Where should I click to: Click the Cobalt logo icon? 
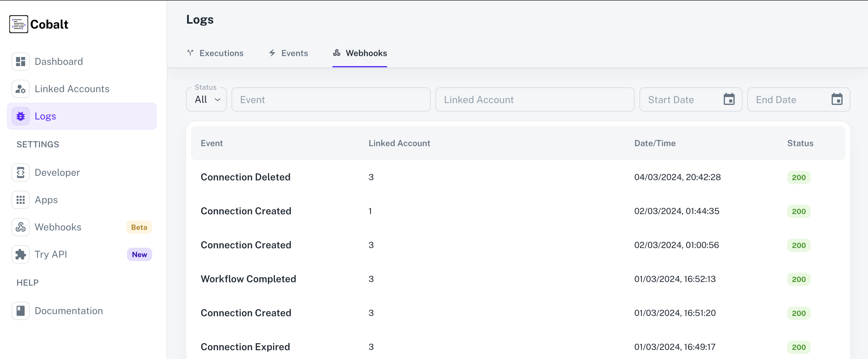[x=18, y=24]
